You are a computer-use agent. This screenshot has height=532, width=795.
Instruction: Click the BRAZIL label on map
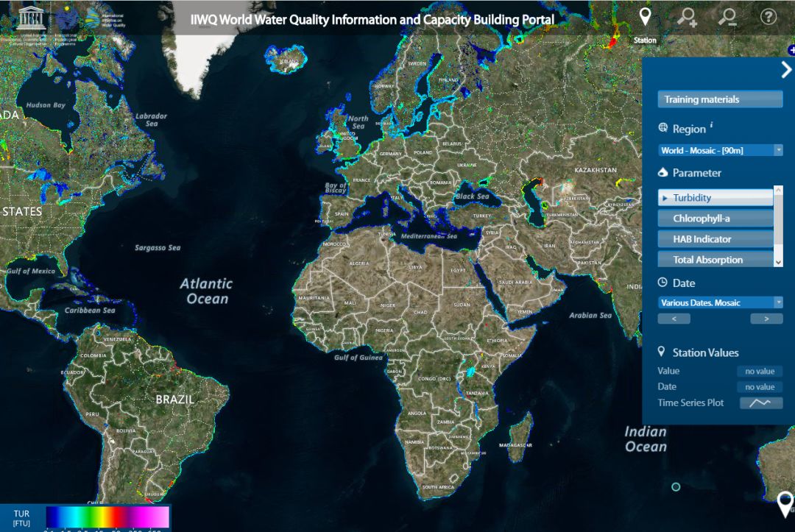pyautogui.click(x=175, y=400)
